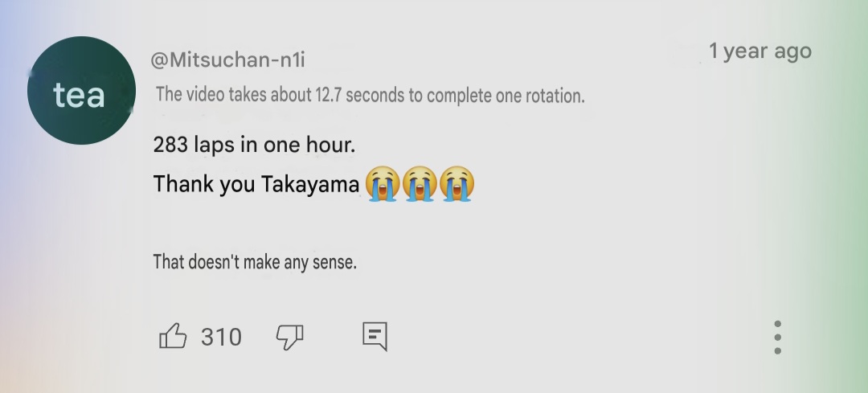Image resolution: width=868 pixels, height=393 pixels.
Task: Select the first crying face emoji
Action: pyautogui.click(x=383, y=184)
